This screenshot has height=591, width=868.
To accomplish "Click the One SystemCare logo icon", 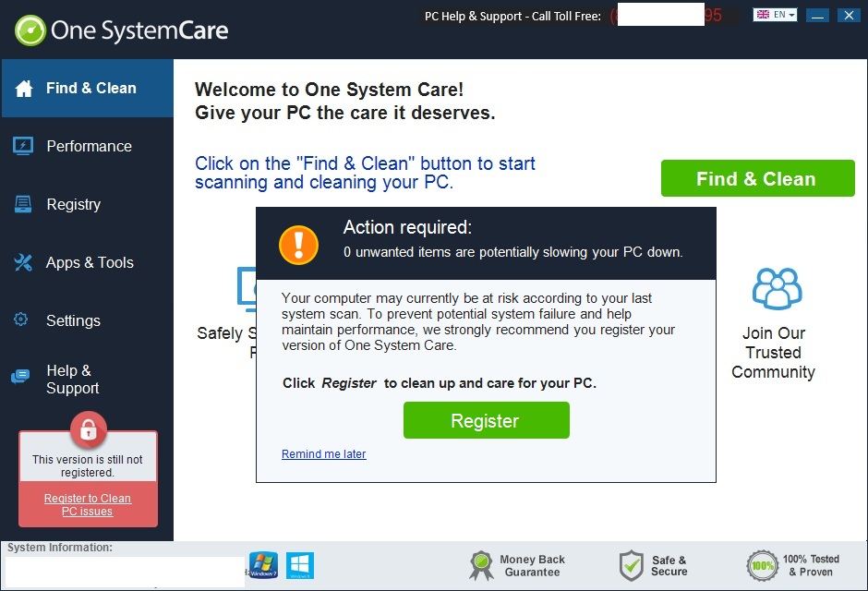I will click(x=30, y=30).
